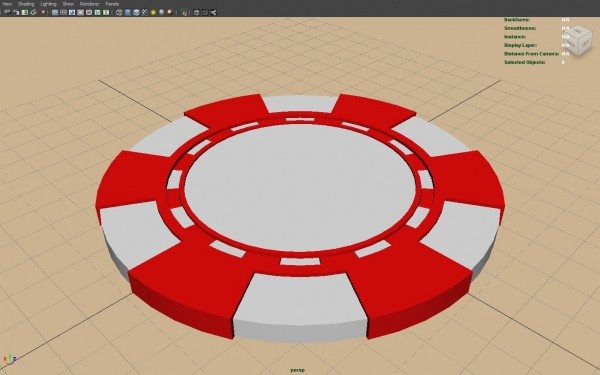The image size is (600, 375).
Task: Toggle X-Ray Active Components icon
Action: 205,12
